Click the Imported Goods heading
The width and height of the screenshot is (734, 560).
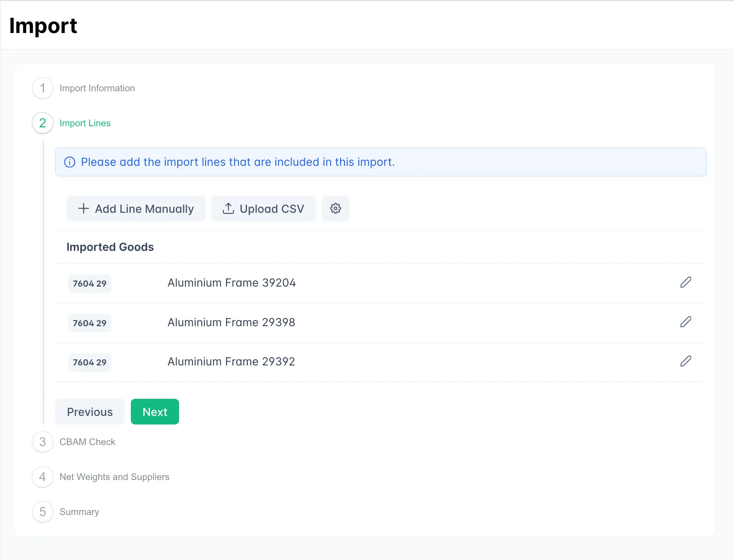(x=110, y=247)
